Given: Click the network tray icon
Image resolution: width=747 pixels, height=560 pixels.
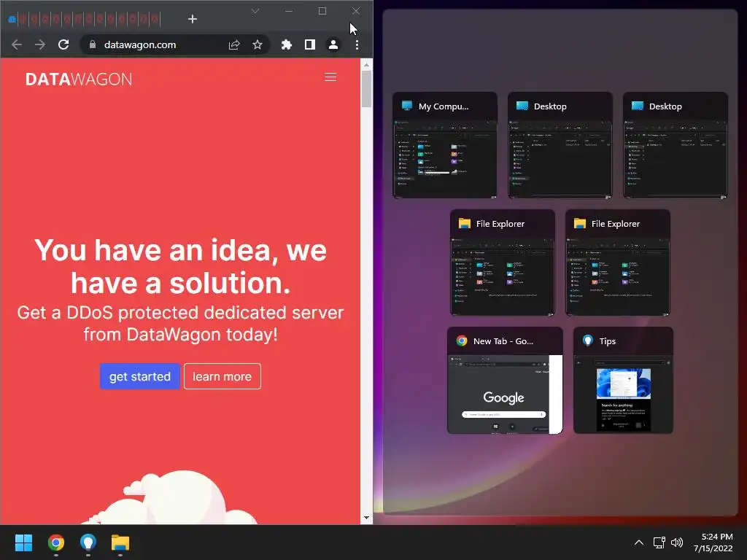Looking at the screenshot, I should [659, 542].
